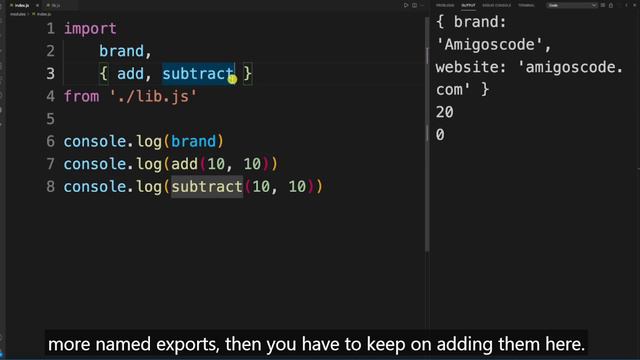The width and height of the screenshot is (640, 360).
Task: Toggle the output scroll lock icon
Action: pos(611,5)
